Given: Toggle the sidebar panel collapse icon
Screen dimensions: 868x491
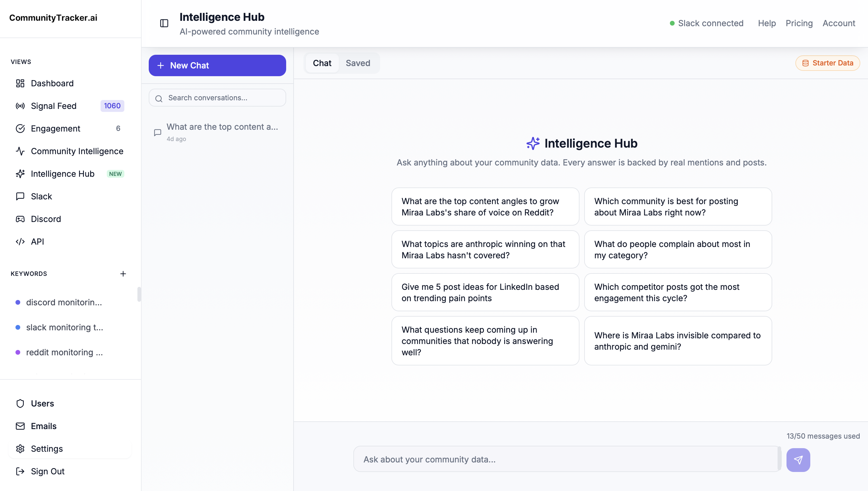Looking at the screenshot, I should point(164,23).
